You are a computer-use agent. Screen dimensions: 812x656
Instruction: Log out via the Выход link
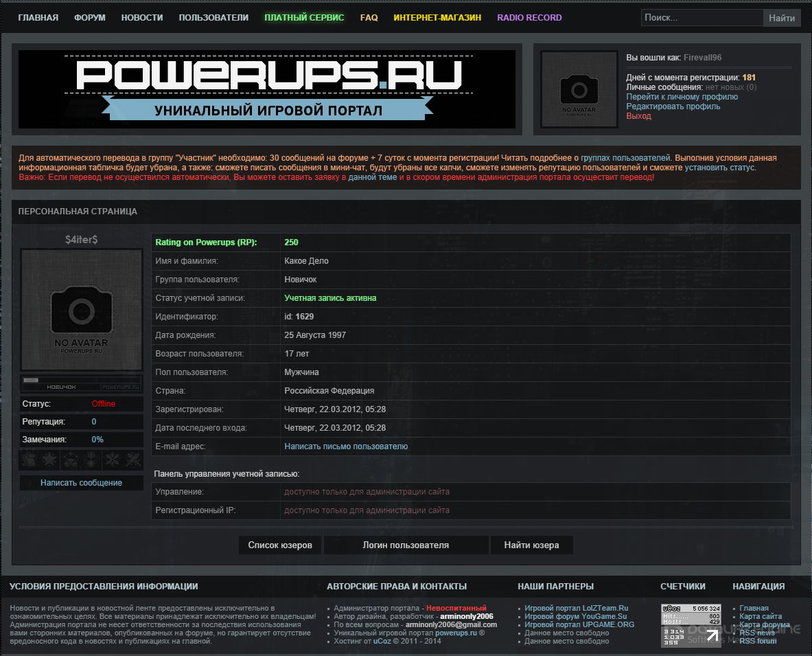pos(638,116)
